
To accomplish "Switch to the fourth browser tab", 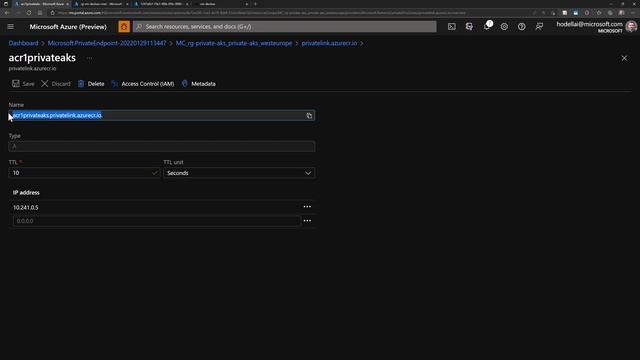I will pos(221,4).
